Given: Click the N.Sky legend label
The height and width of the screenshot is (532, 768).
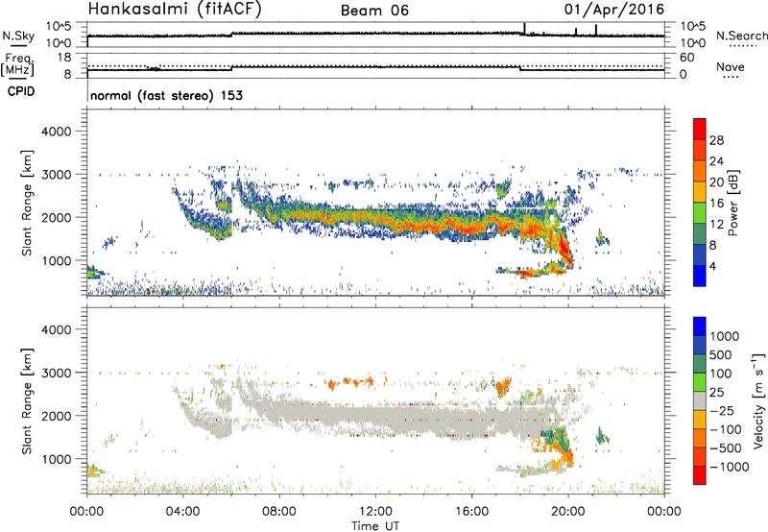Looking at the screenshot, I should click(x=18, y=36).
